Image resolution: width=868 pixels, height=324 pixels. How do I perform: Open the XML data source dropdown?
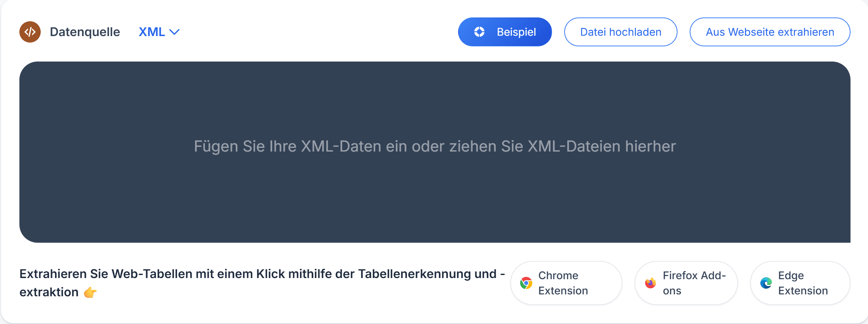(x=159, y=32)
